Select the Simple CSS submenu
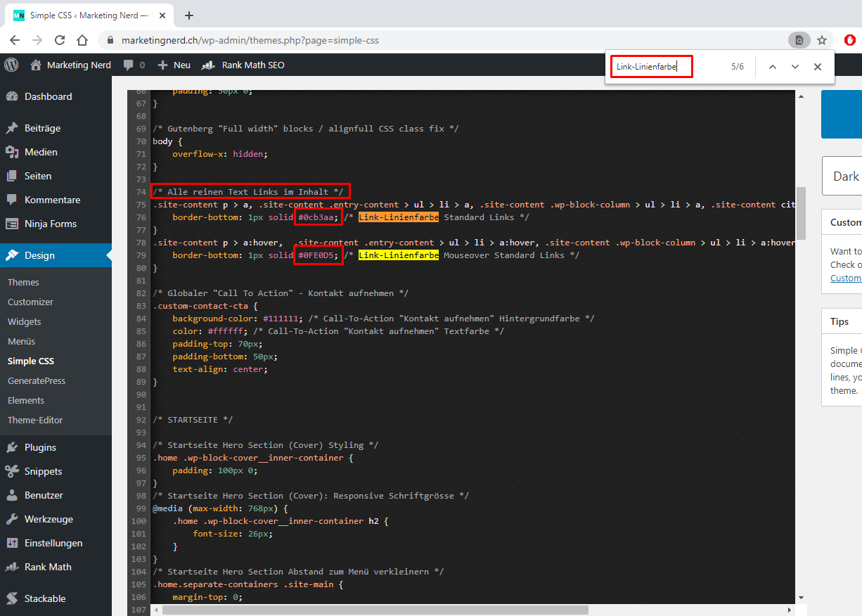Screen dimensions: 862x616 click(x=31, y=361)
